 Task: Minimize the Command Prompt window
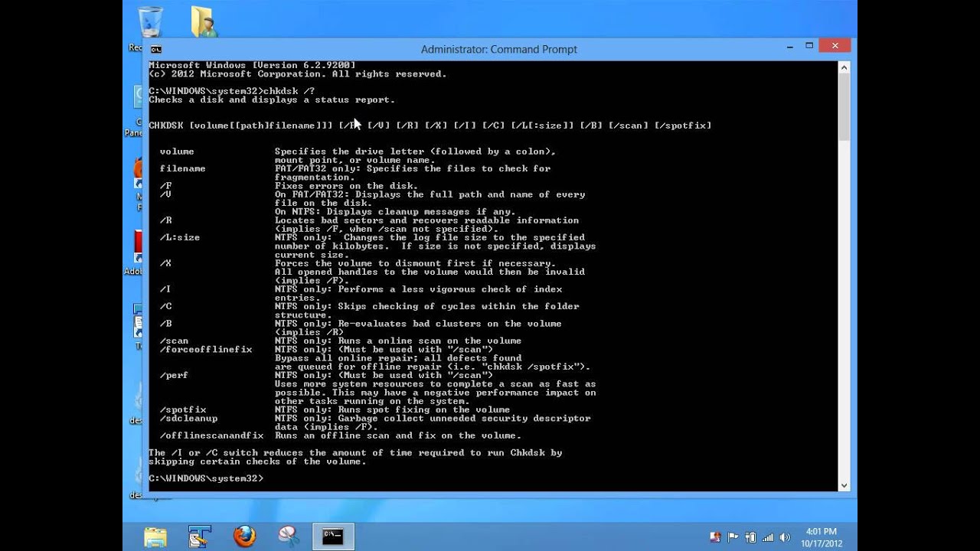[790, 46]
